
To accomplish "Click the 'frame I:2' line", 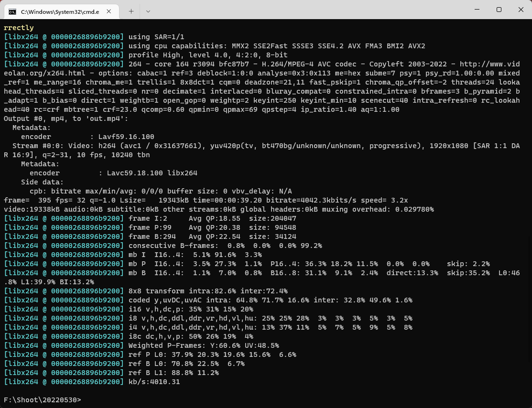I will coord(150,218).
